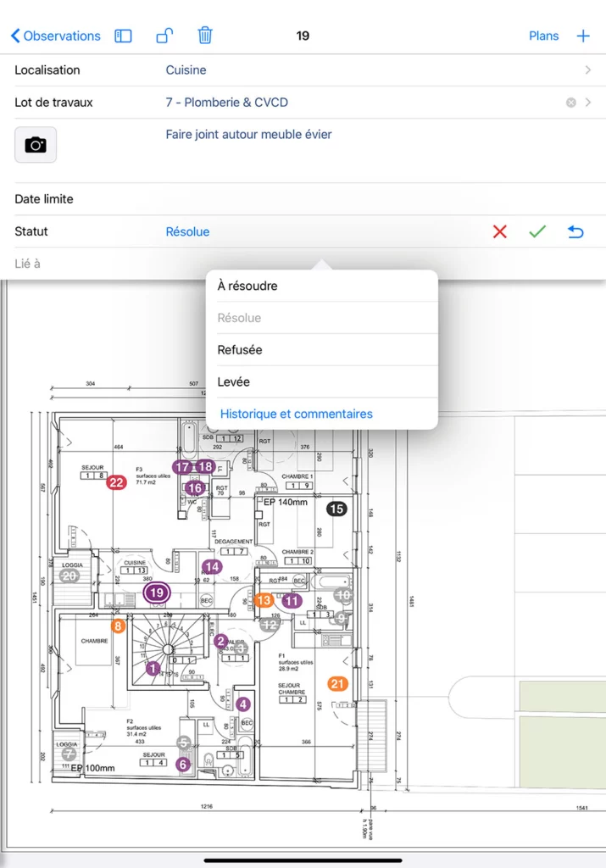Select red marker 22 on the plan
Screen dimensions: 606x868
click(x=116, y=482)
